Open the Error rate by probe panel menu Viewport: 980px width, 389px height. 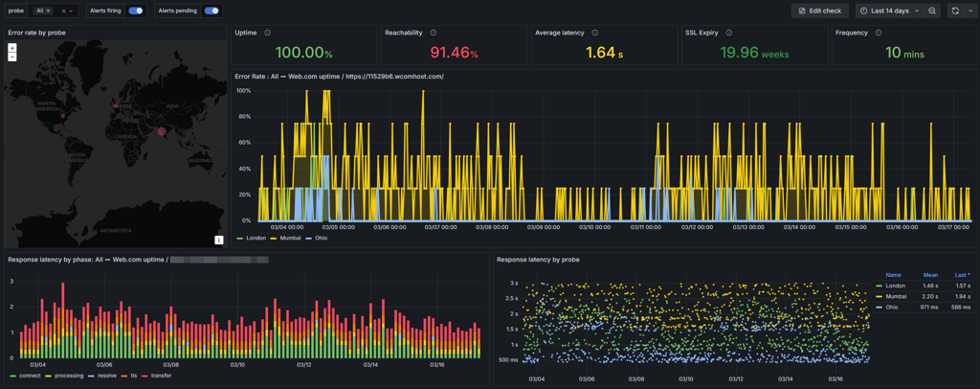click(37, 33)
